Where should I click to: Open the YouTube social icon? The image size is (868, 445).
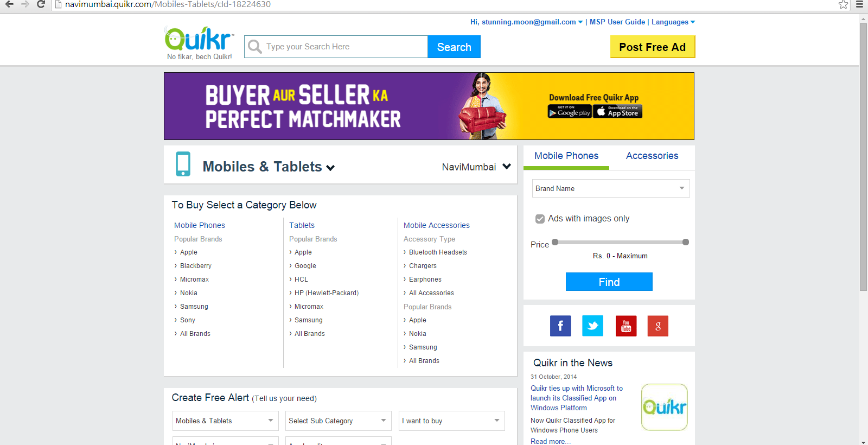point(626,326)
